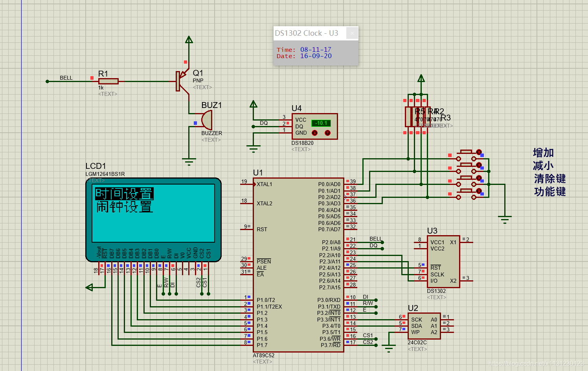Click DS18B20 increase temperature arrow
588x371 pixels.
(x=327, y=133)
